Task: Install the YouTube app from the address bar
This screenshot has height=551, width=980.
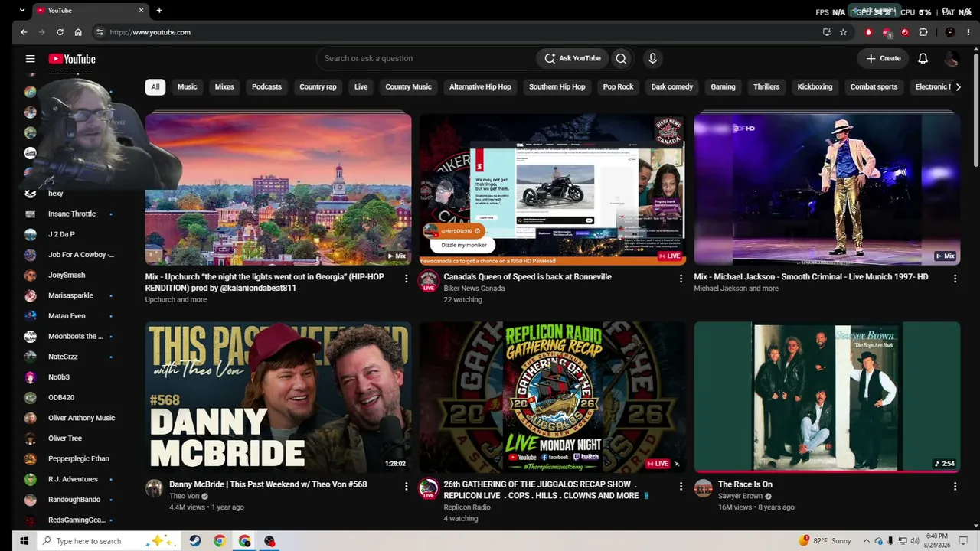Action: tap(827, 32)
